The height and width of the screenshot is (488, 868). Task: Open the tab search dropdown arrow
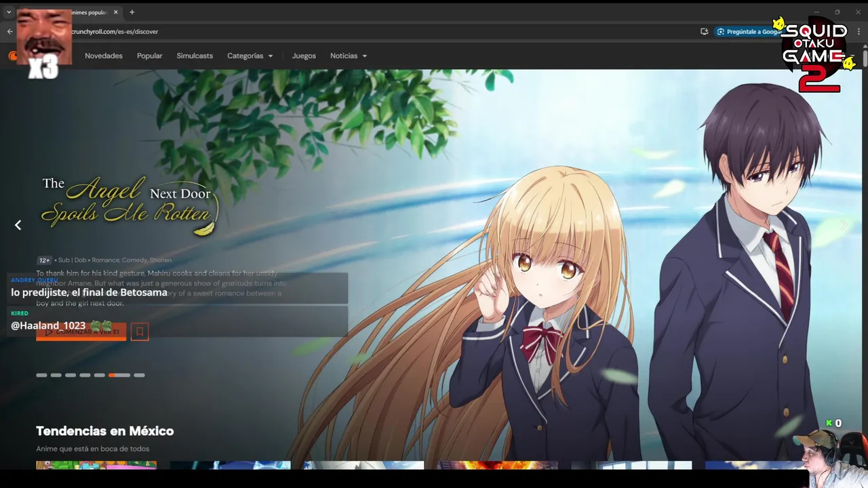coord(9,12)
